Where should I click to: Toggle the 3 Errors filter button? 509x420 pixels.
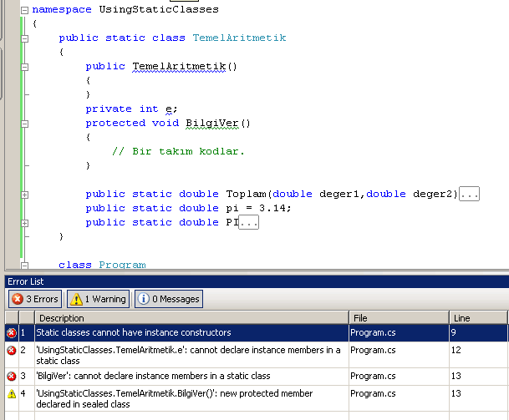(35, 299)
